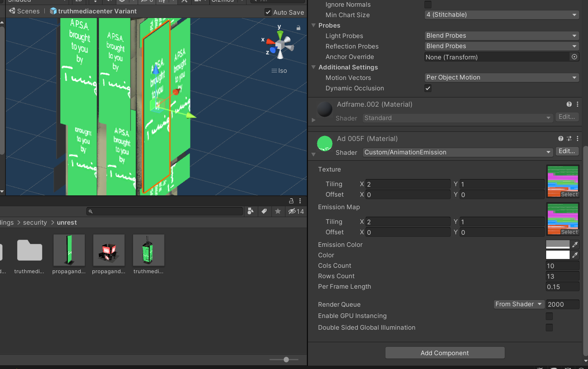Image resolution: width=588 pixels, height=369 pixels.
Task: Click the Render Queue 2000 field
Action: coord(562,304)
